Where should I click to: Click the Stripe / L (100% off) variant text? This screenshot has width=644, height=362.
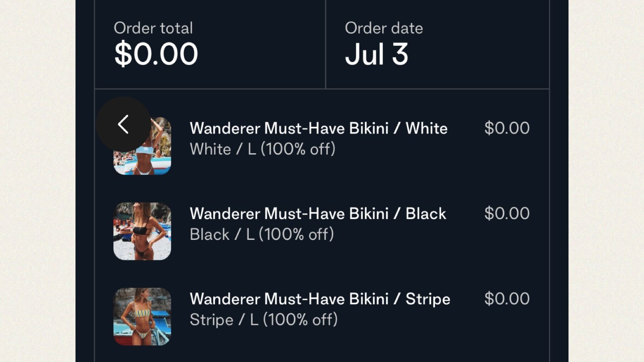[263, 320]
